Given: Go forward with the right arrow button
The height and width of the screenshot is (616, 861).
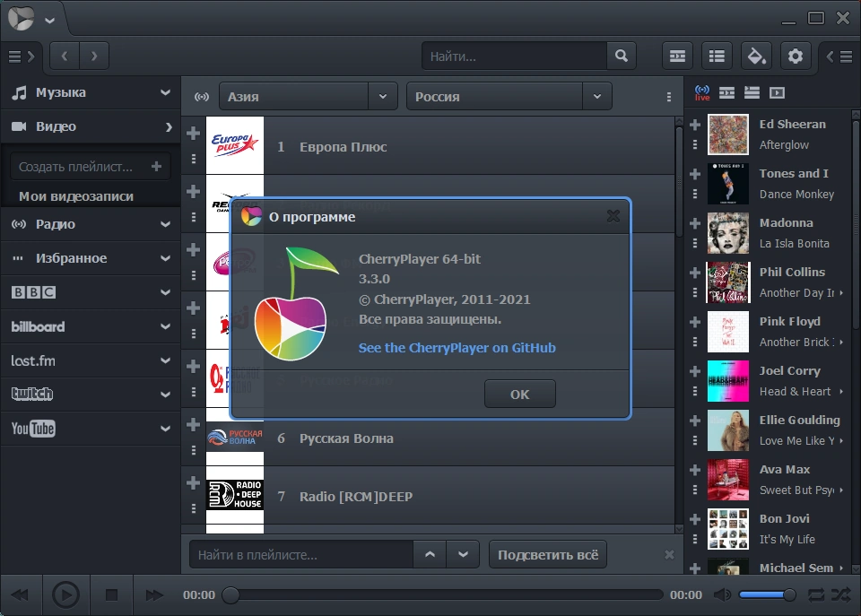Looking at the screenshot, I should (x=94, y=56).
